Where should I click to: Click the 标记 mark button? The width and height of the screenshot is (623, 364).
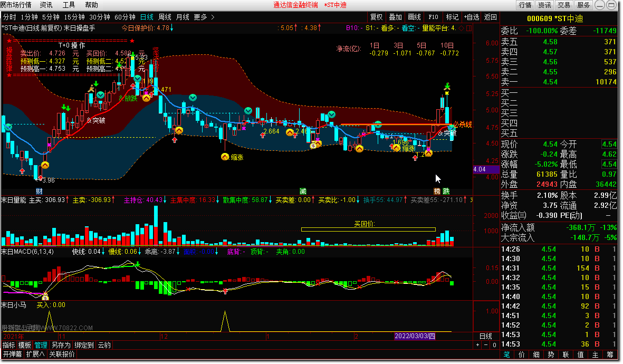coord(452,17)
